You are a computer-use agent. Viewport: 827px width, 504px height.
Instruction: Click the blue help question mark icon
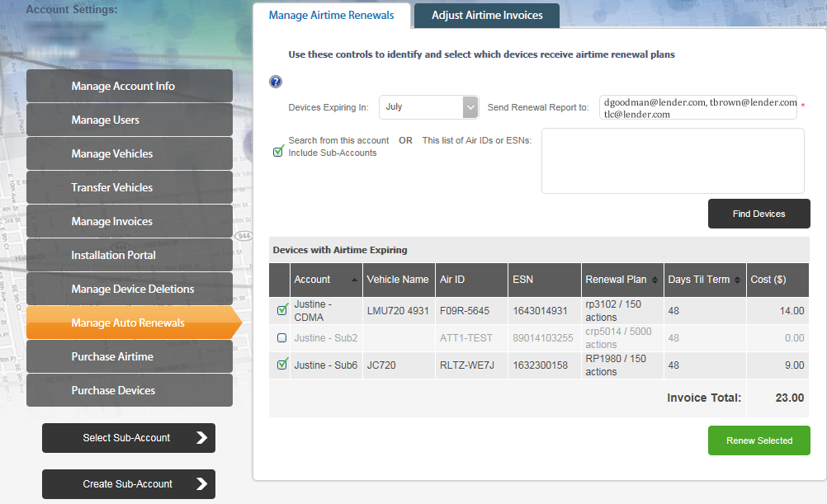(276, 82)
